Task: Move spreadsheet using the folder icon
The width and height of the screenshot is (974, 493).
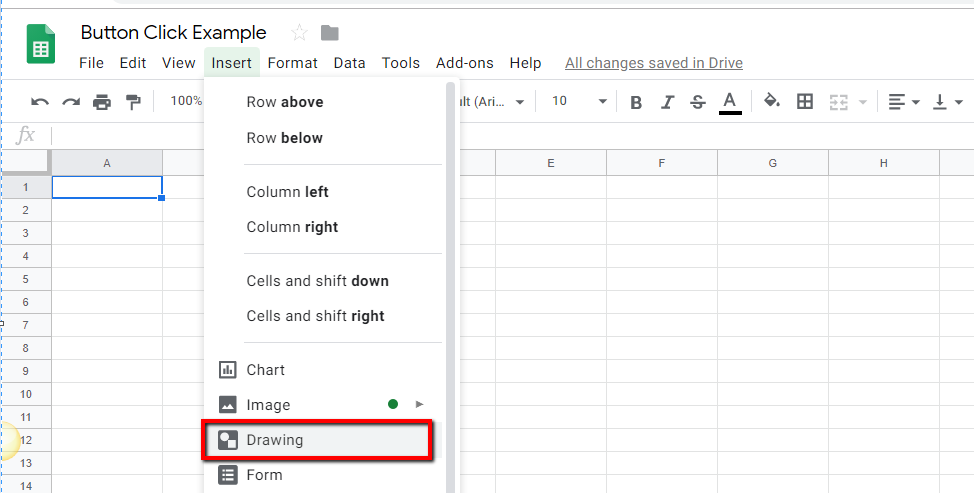Action: (x=329, y=33)
